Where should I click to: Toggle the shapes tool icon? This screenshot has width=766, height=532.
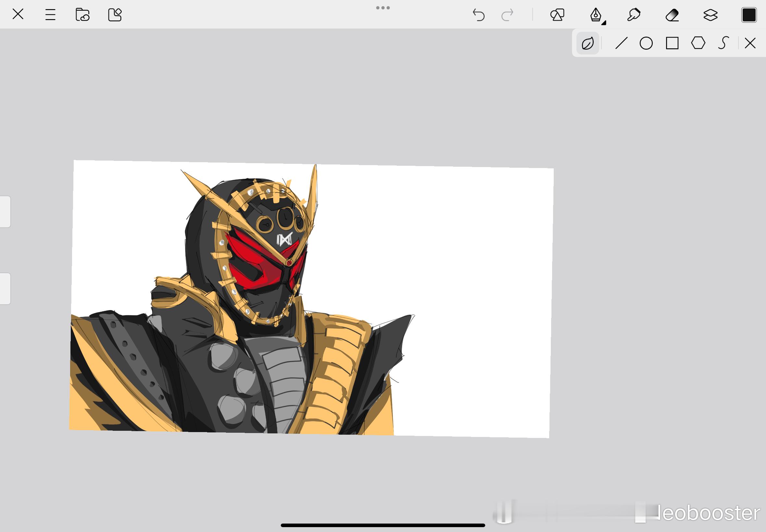[557, 15]
